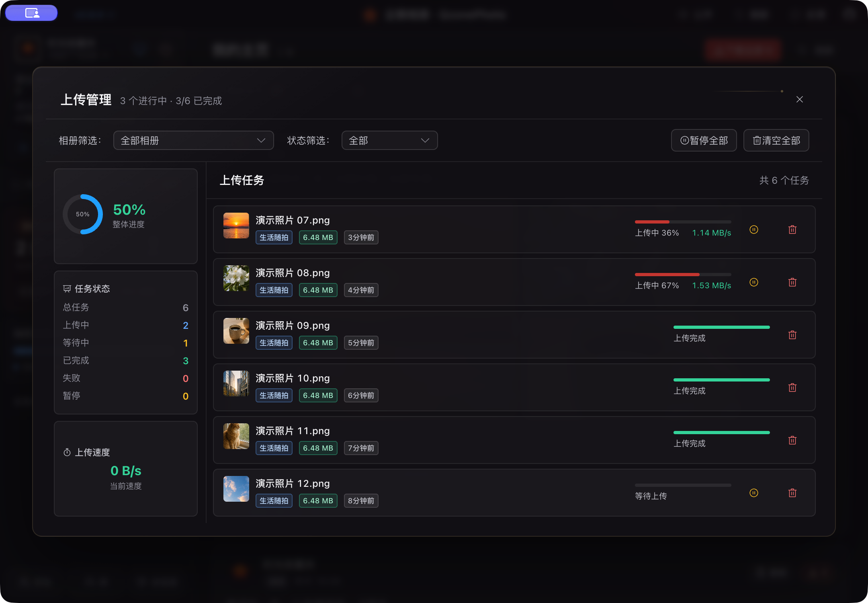
Task: Open the sky thumbnail of 演示照片 12.png
Action: 236,489
